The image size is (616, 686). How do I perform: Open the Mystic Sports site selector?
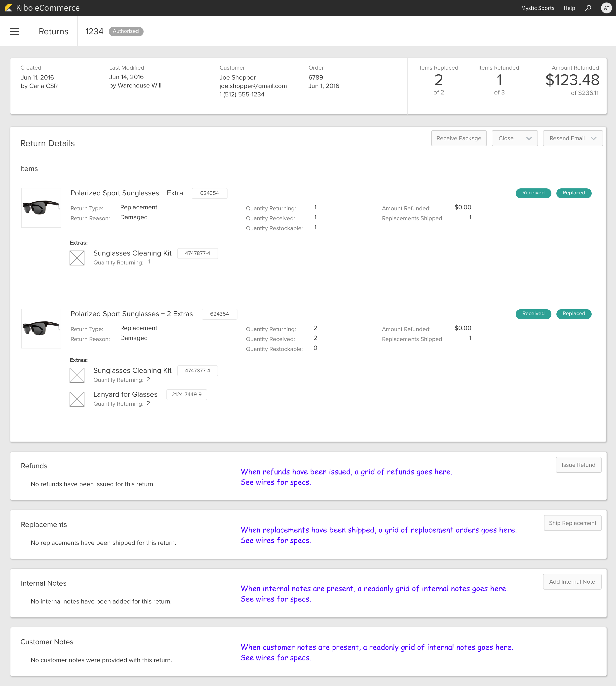(538, 8)
